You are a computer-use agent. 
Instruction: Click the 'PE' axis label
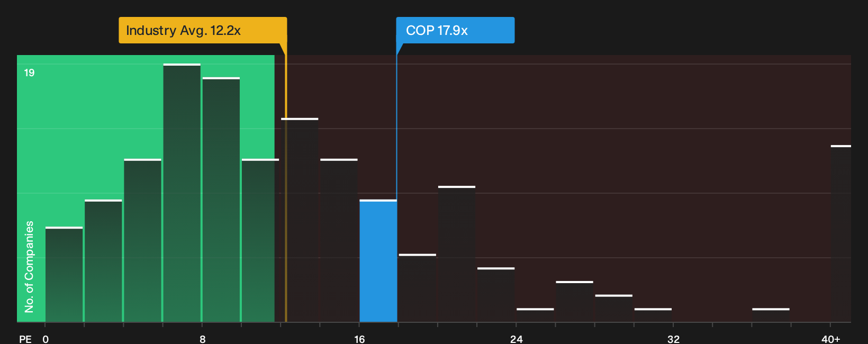tap(25, 339)
